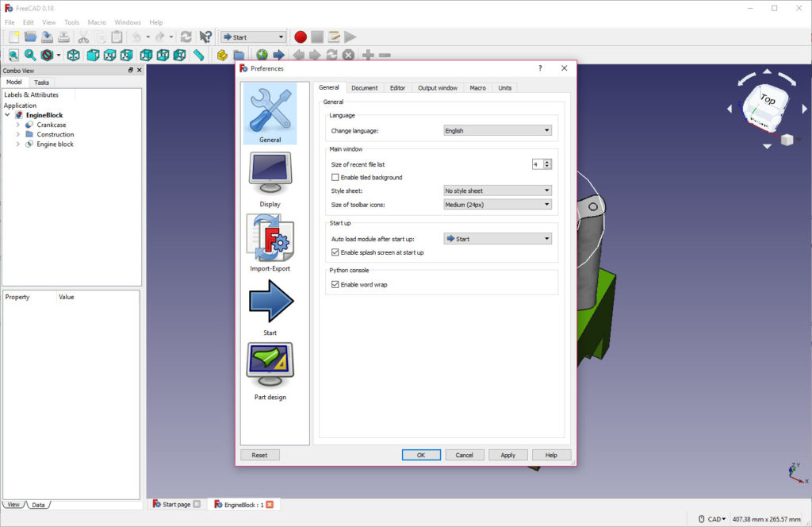Open the Tasks tab in Combo View
Viewport: 812px width, 527px height.
coord(41,83)
